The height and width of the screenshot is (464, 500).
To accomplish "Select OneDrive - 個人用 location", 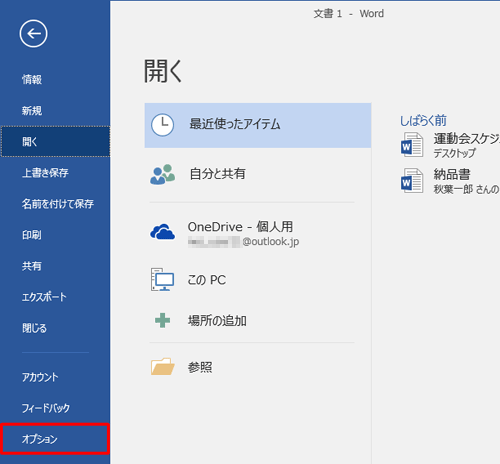I will [258, 233].
